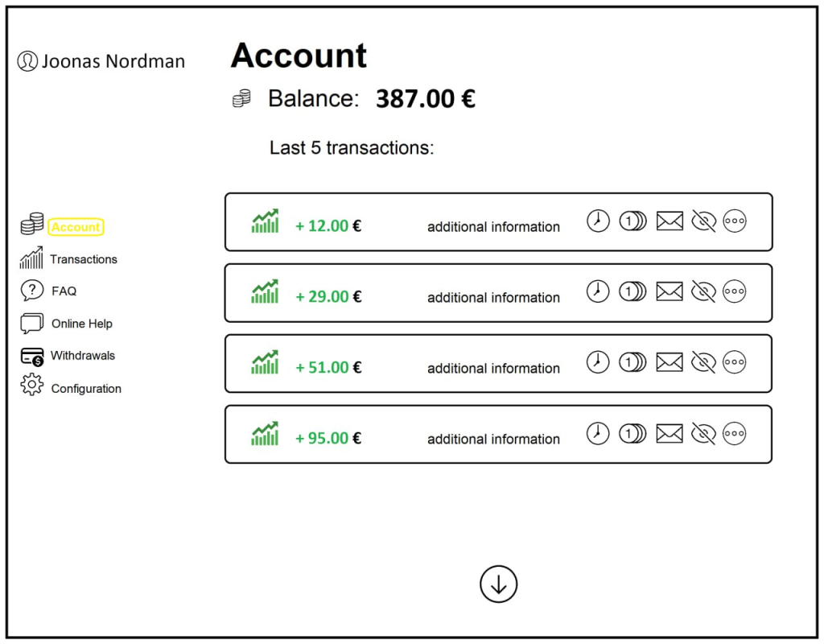Expand more options on the +51.00 € transaction
This screenshot has height=644, width=824.
click(x=734, y=362)
